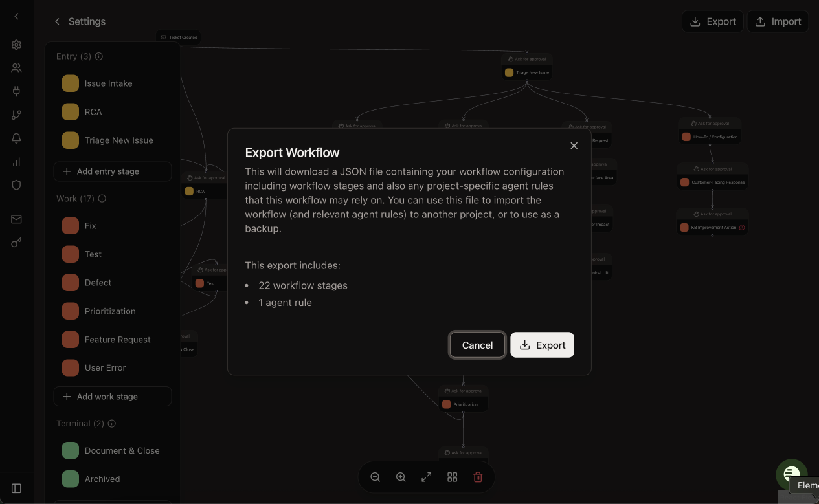The image size is (819, 504).
Task: Open the team members icon in the left rail
Action: click(16, 68)
